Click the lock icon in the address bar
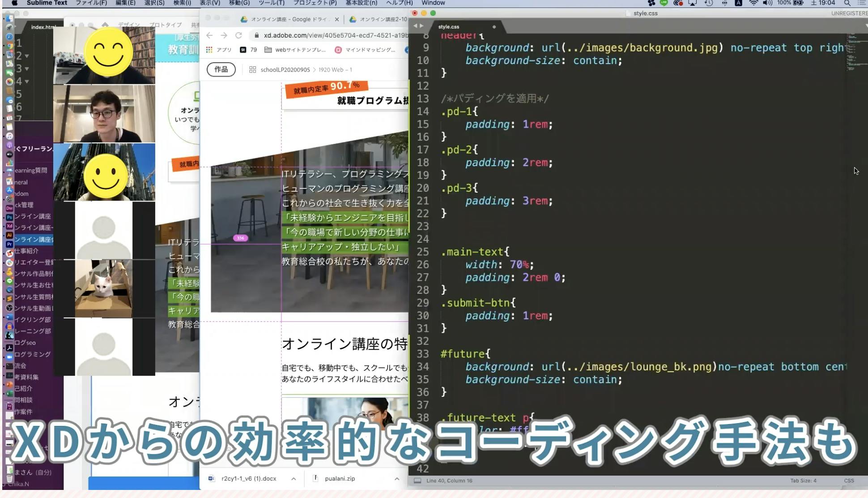 257,35
